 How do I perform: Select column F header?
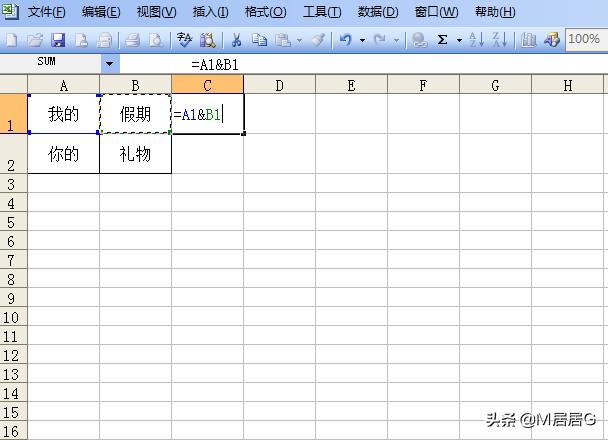(x=423, y=85)
